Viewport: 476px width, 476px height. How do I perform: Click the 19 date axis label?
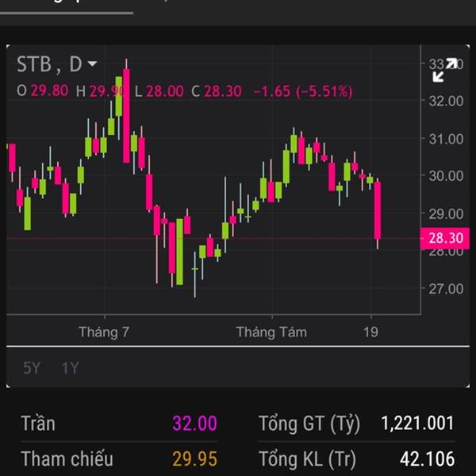pos(370,332)
